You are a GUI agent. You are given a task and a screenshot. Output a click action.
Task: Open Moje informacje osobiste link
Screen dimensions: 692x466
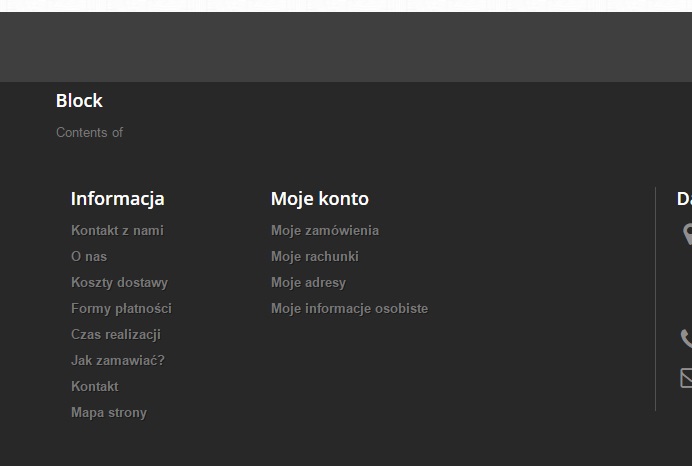click(349, 308)
